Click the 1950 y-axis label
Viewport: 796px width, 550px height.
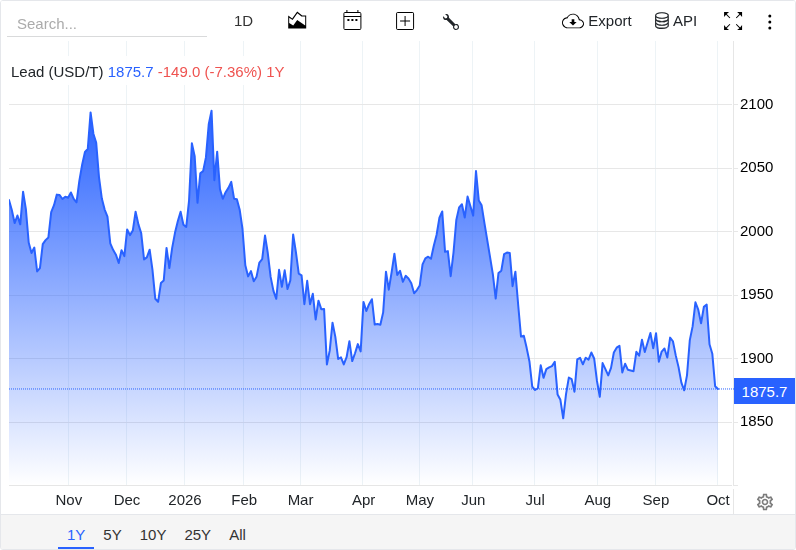[756, 295]
